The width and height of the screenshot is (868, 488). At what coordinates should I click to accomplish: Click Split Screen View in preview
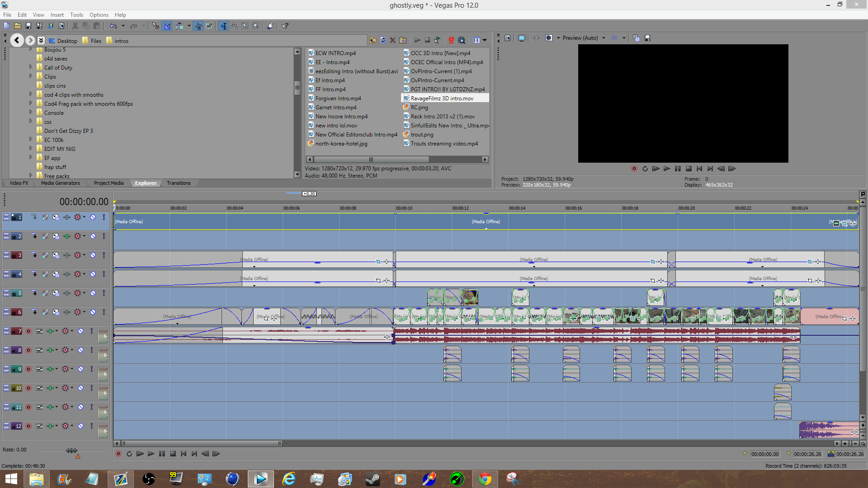tap(549, 38)
